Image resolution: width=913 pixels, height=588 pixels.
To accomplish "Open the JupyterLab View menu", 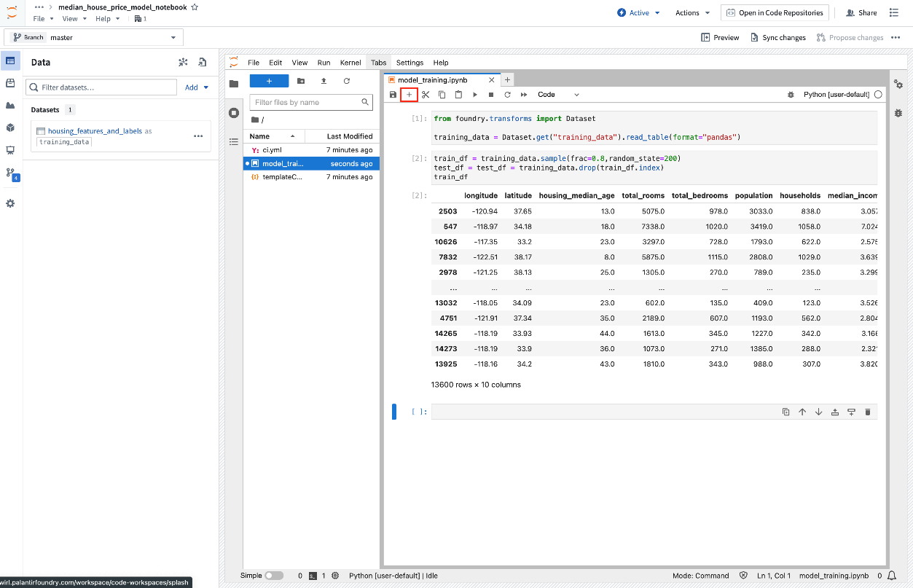I will pos(299,63).
